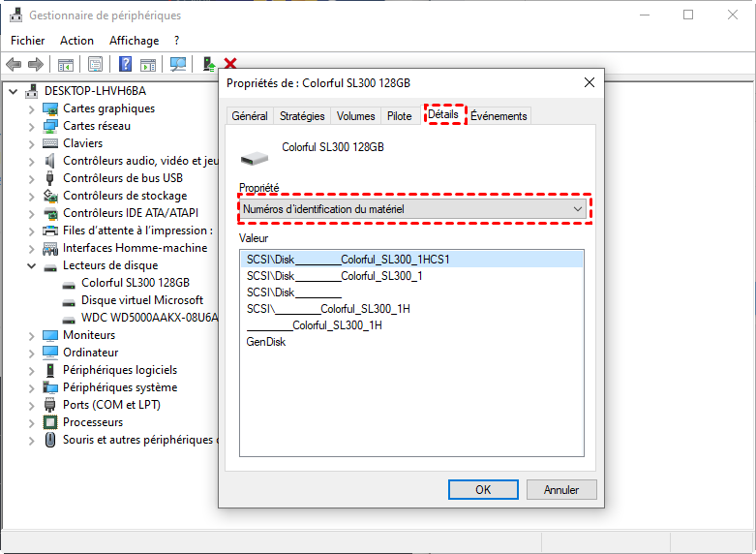This screenshot has height=554, width=756.
Task: Select value ending Colorful_SL300_1HCS1
Action: [411, 260]
